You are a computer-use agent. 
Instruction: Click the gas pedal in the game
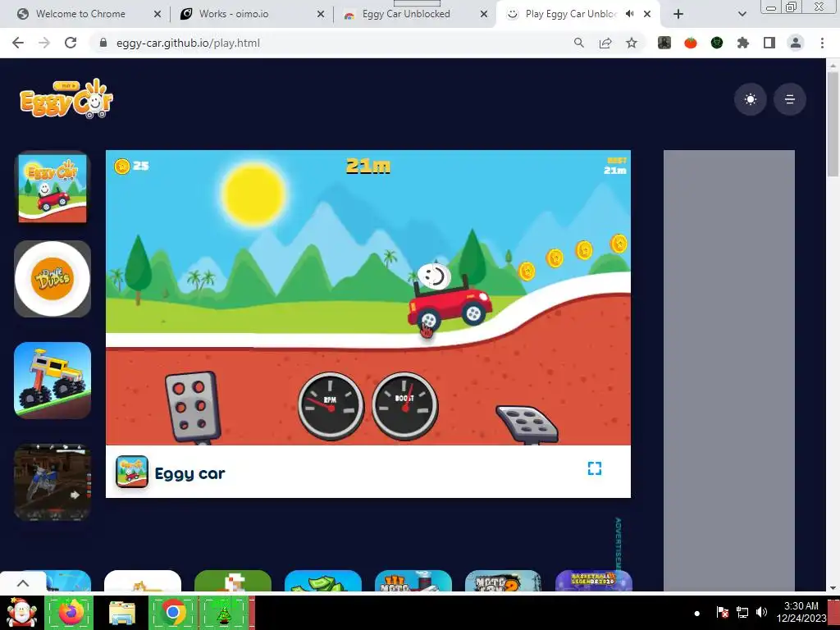point(527,424)
